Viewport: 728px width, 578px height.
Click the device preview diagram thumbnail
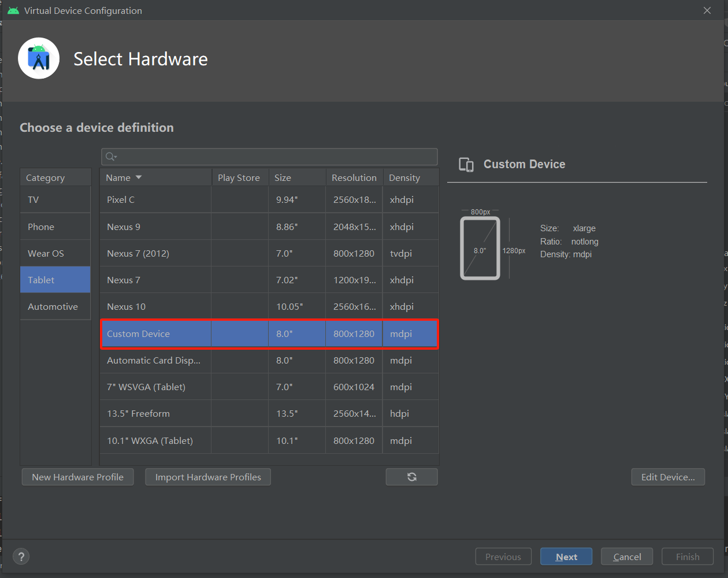pyautogui.click(x=480, y=249)
